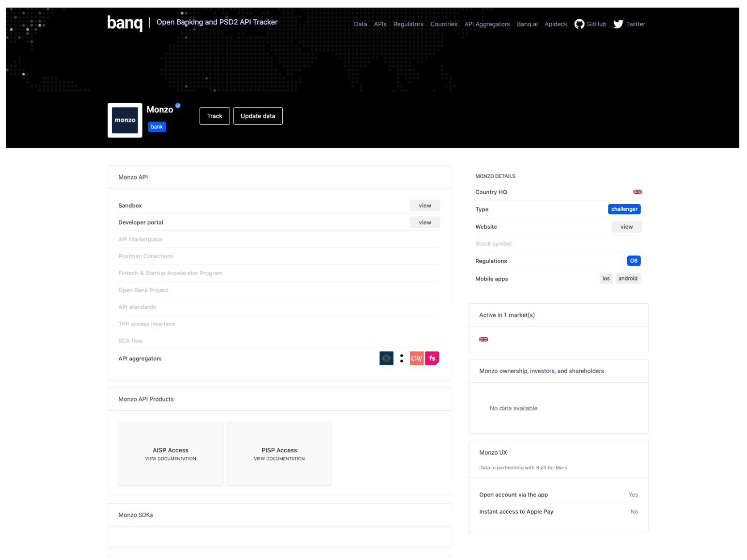The image size is (747, 560).
Task: Open the APIs nav item
Action: [380, 24]
